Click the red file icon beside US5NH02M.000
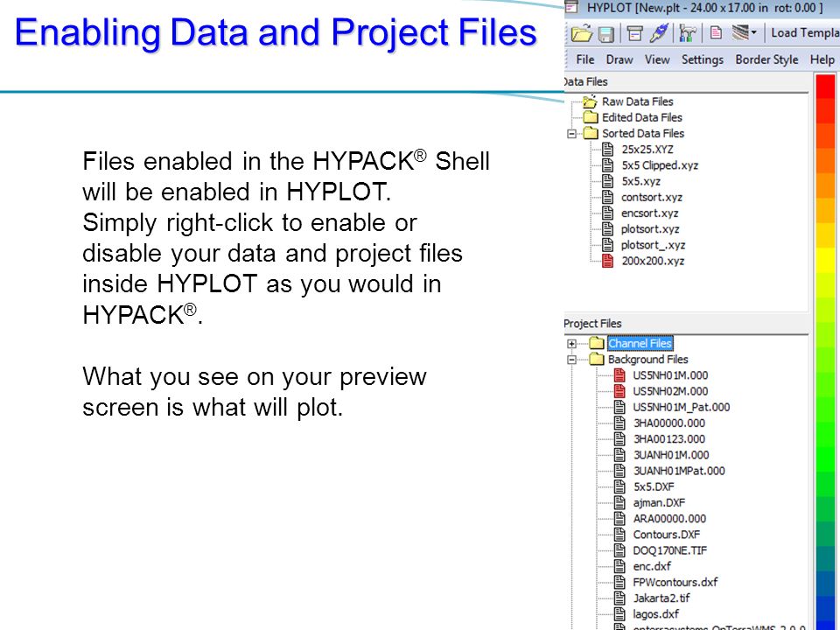The width and height of the screenshot is (840, 630). click(x=619, y=392)
